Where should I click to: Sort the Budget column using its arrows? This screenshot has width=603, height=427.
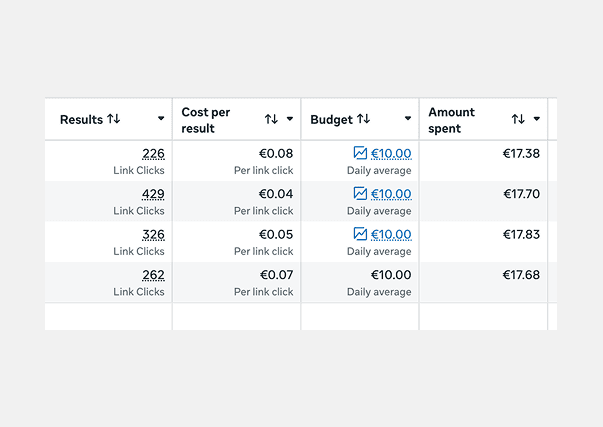tap(363, 118)
